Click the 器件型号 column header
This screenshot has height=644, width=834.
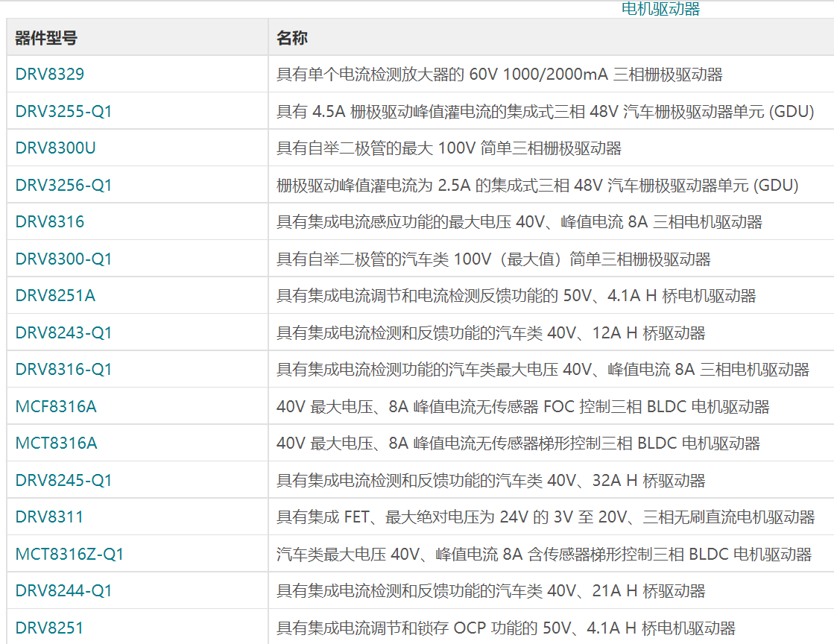point(46,38)
